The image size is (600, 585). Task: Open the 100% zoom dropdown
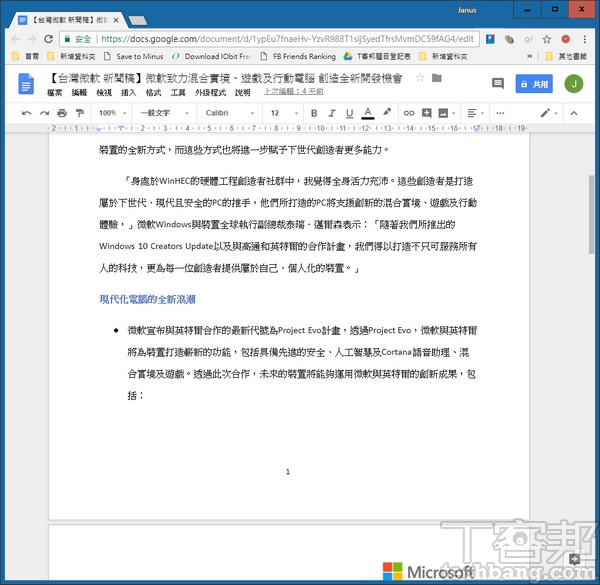point(112,113)
